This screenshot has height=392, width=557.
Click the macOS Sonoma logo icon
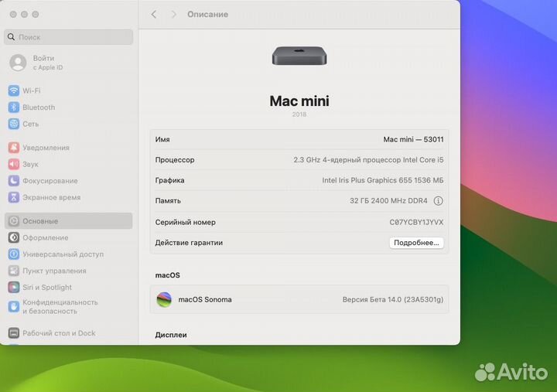[x=164, y=300]
